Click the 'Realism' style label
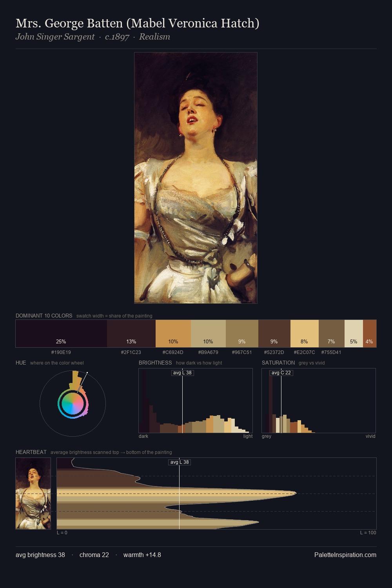Viewport: 392px width, 588px height. click(x=154, y=37)
